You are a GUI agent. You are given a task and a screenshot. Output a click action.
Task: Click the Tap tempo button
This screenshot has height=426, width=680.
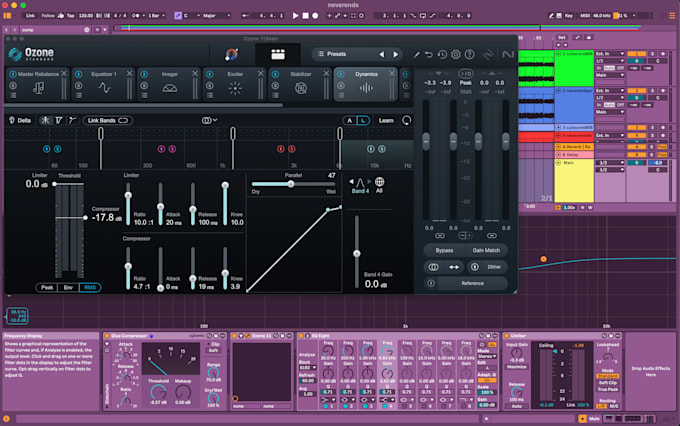[70, 16]
